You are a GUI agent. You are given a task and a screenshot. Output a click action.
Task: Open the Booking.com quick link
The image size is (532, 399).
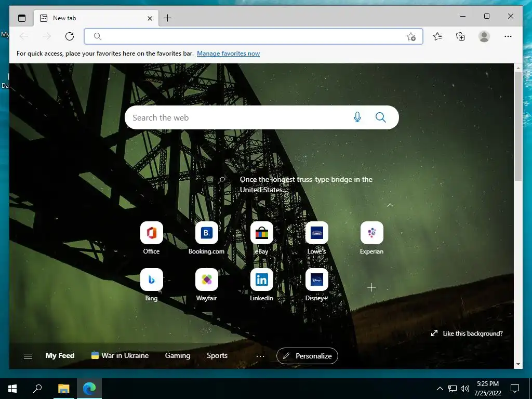(x=206, y=238)
